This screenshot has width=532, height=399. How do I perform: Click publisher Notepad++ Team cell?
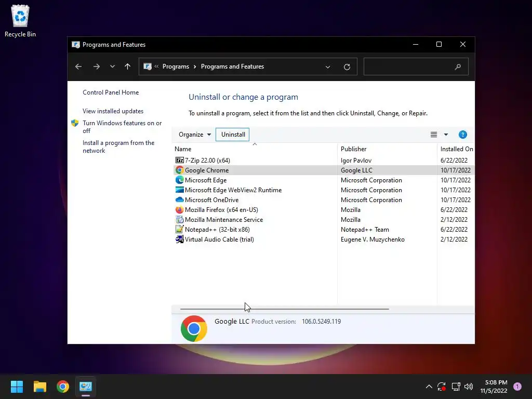click(365, 229)
